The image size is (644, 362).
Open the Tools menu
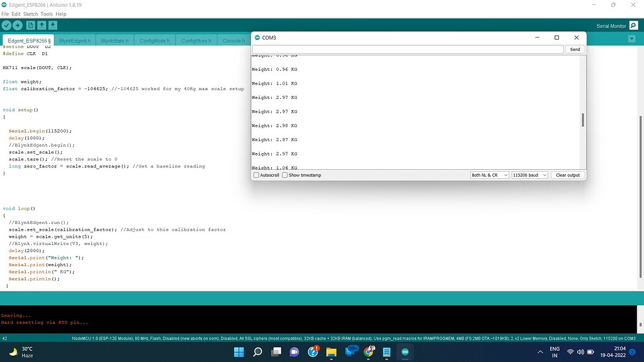point(47,14)
